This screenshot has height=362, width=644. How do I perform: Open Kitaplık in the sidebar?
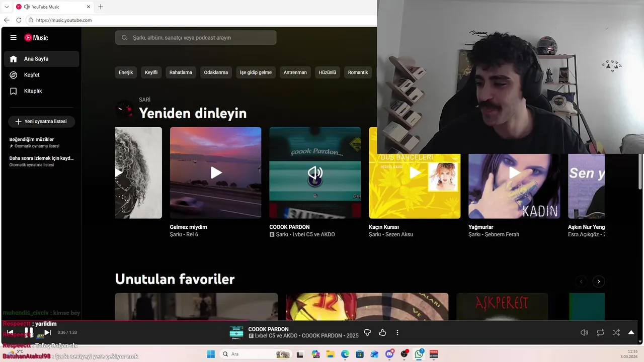[x=42, y=91]
